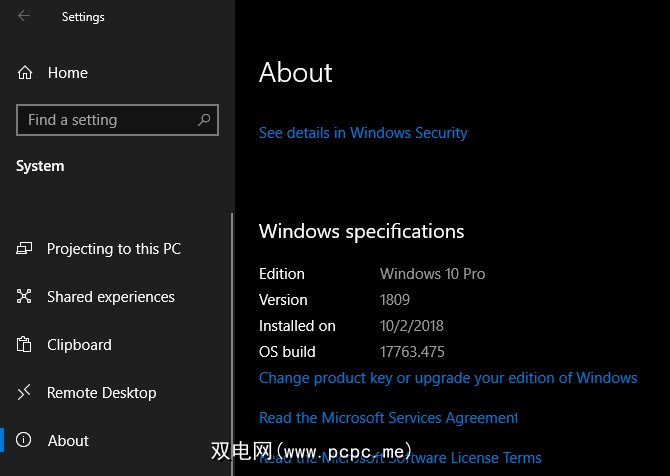The image size is (670, 476).
Task: Navigate to 'Remote Desktop' text label
Action: point(102,393)
